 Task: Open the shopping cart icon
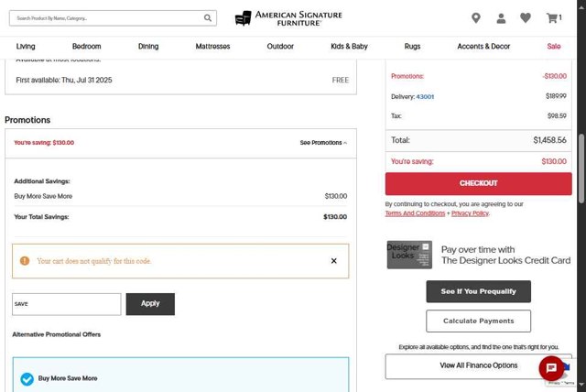coord(554,18)
